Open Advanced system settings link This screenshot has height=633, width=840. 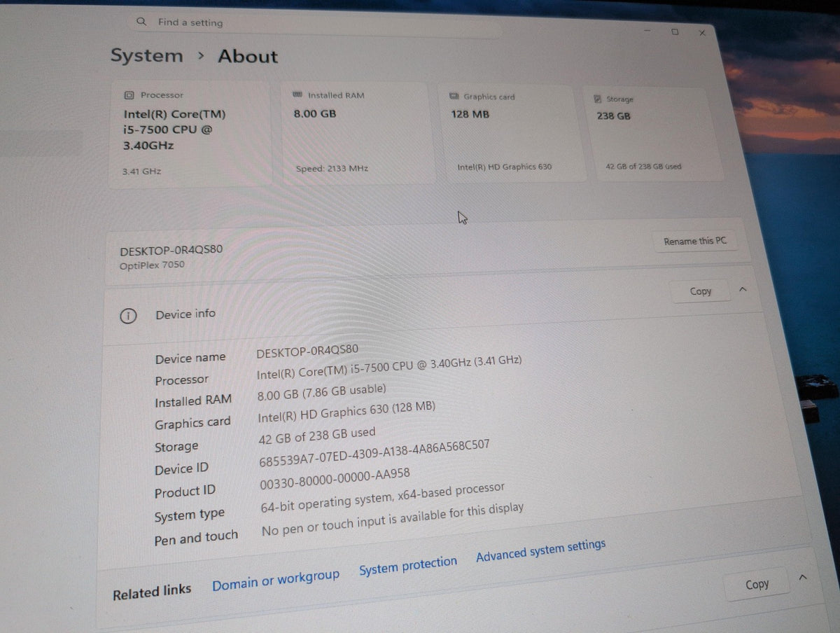540,550
